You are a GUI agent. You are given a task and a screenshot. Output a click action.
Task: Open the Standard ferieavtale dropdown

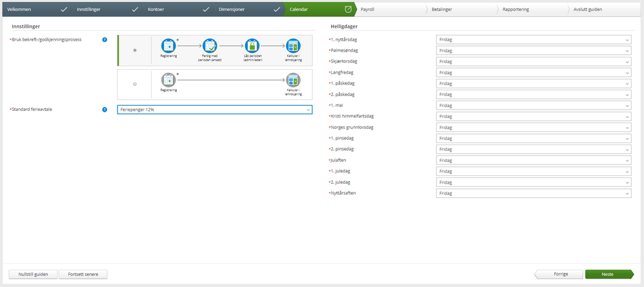(215, 110)
